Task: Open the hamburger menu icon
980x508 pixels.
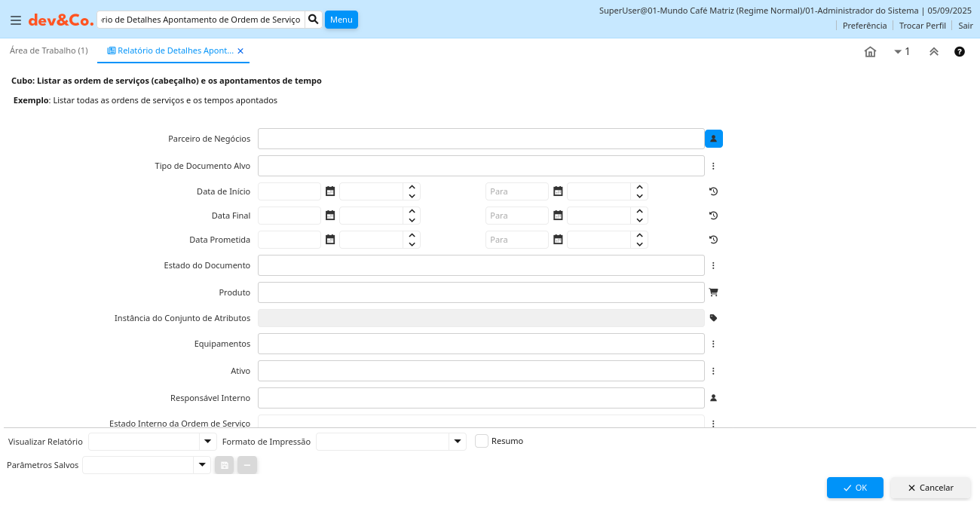Action: coord(15,20)
